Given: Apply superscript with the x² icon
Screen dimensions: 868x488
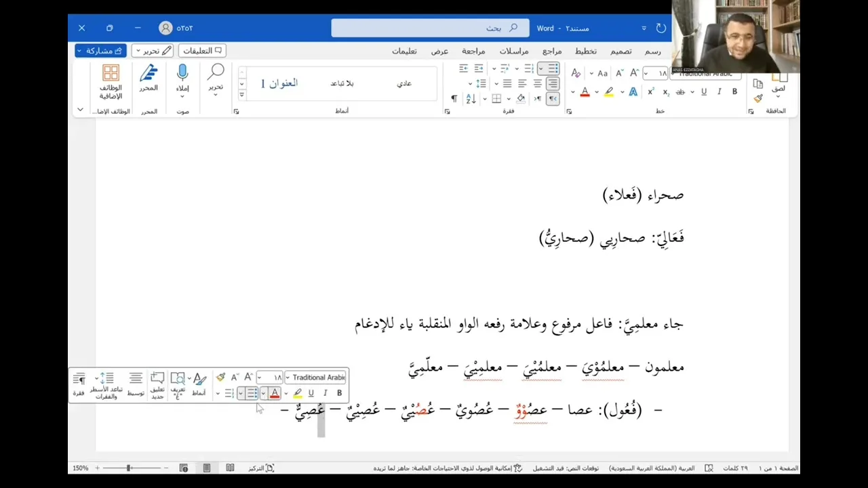Looking at the screenshot, I should pos(651,91).
